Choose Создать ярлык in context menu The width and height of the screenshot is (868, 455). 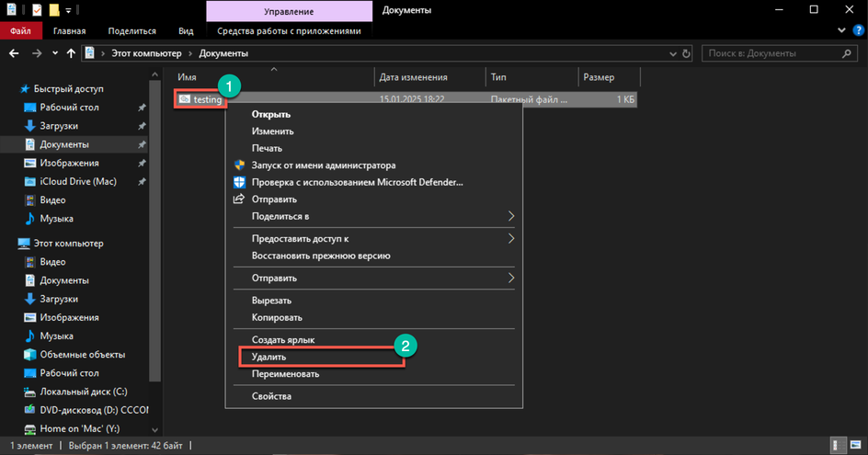373,340
